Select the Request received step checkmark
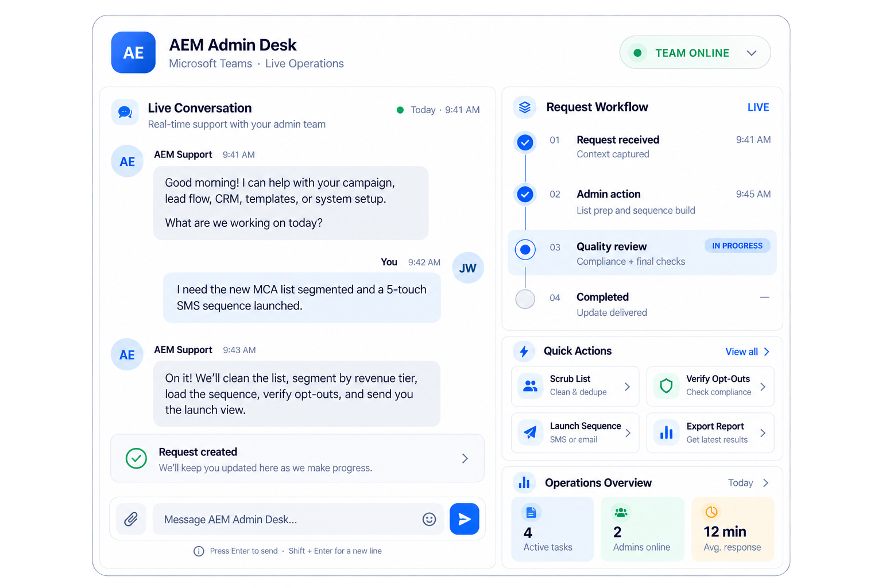This screenshot has height=588, width=882. tap(525, 142)
